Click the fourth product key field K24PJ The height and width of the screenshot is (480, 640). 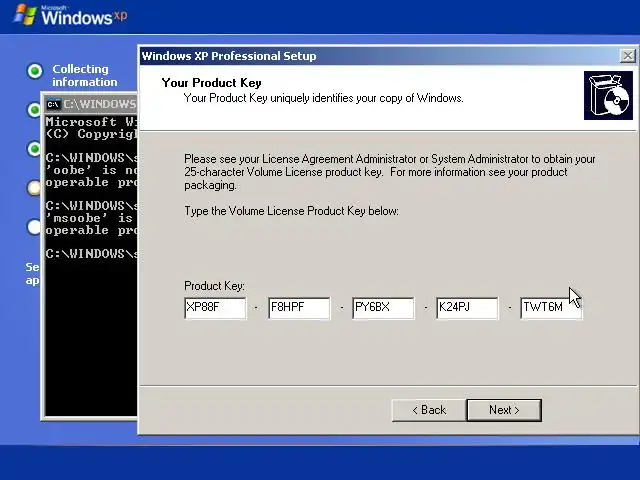pyautogui.click(x=467, y=308)
